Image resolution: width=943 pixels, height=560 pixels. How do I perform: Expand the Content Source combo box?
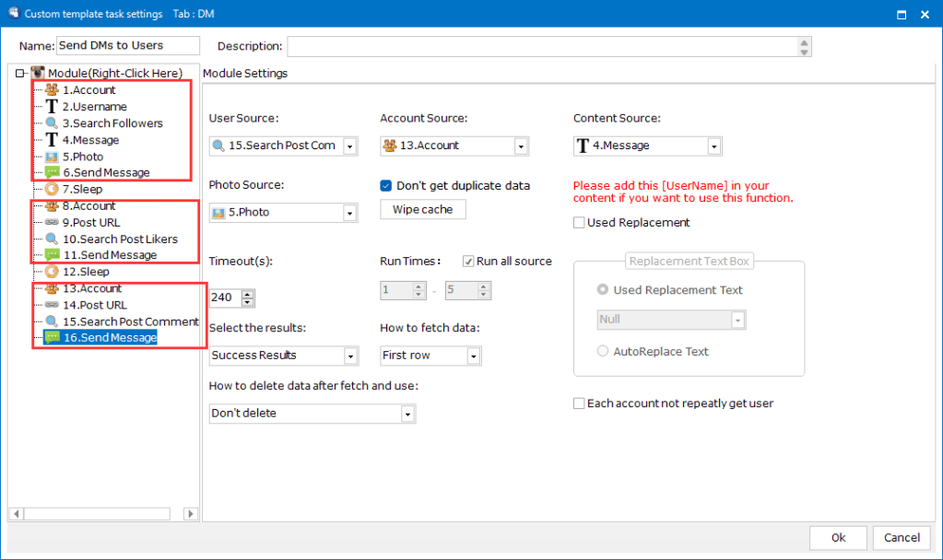[x=713, y=146]
